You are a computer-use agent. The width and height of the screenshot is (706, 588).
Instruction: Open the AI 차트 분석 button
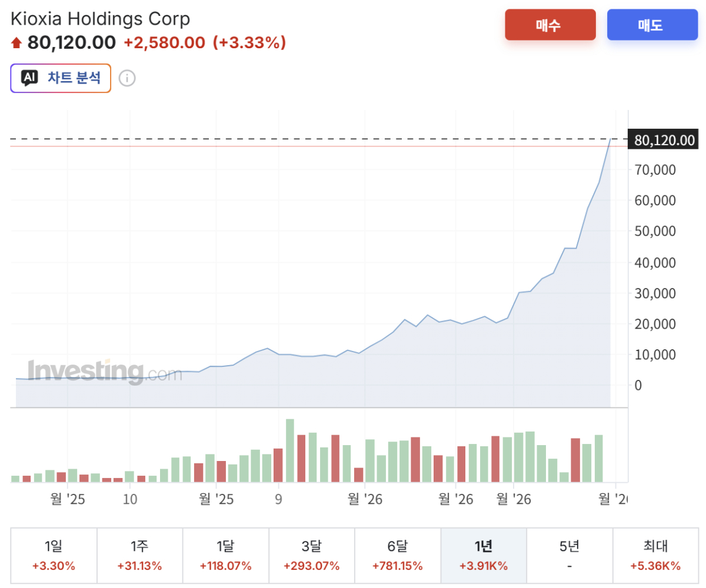pos(61,78)
